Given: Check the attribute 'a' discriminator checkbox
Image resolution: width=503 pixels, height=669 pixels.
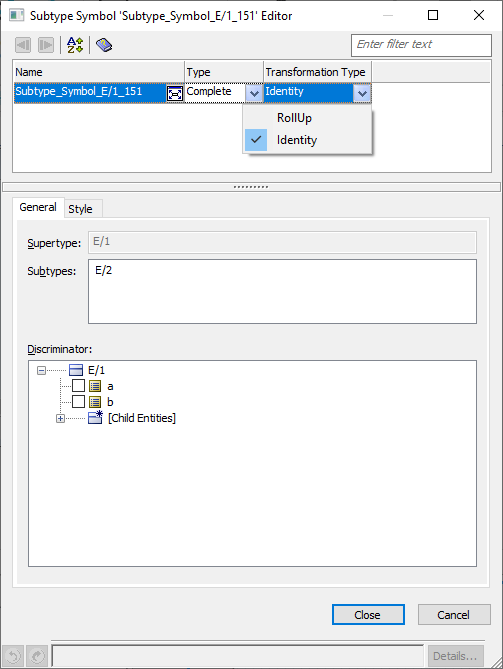Looking at the screenshot, I should coord(78,386).
